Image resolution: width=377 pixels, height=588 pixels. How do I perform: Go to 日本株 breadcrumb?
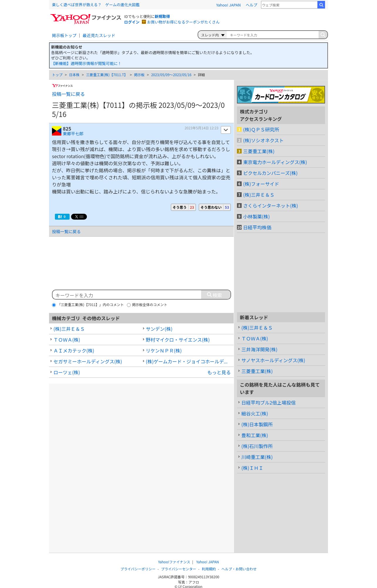pos(74,75)
